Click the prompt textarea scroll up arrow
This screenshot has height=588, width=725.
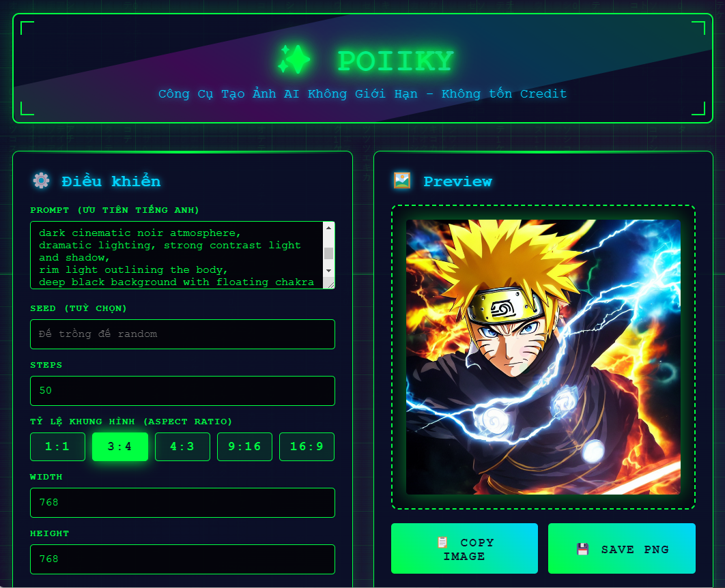[x=328, y=228]
